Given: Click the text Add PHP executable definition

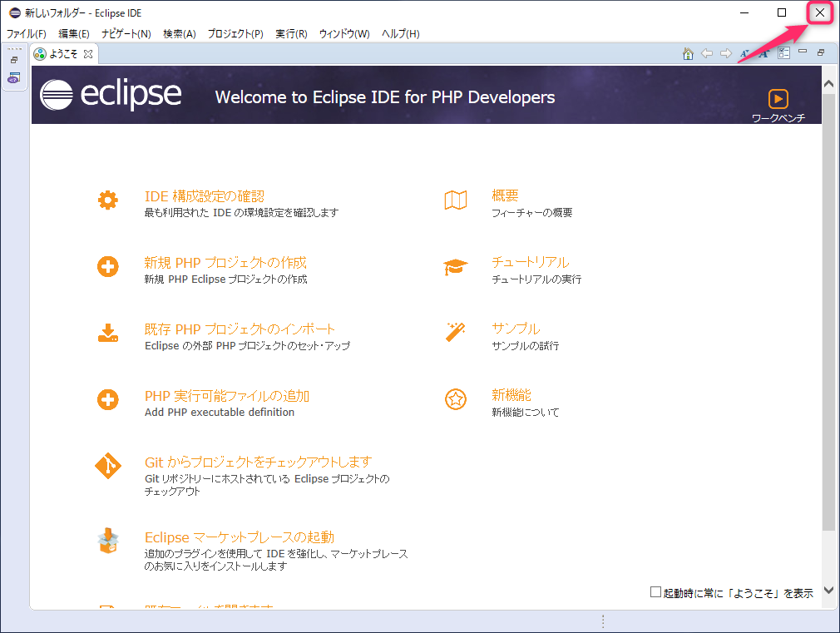Looking at the screenshot, I should click(x=220, y=413).
